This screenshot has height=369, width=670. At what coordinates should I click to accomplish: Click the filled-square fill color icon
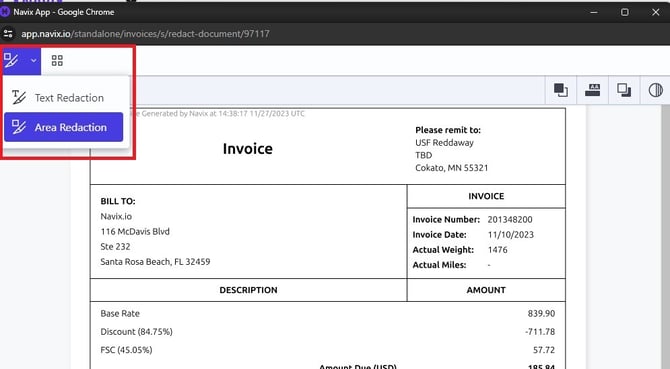tap(561, 90)
